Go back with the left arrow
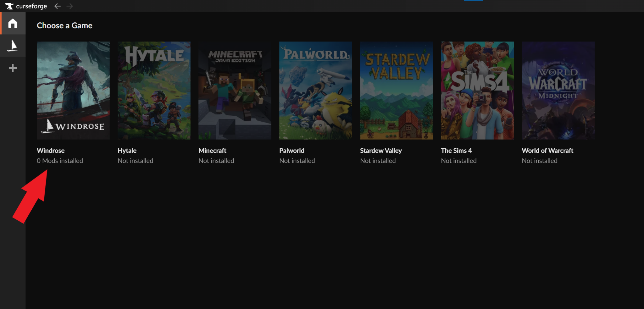The height and width of the screenshot is (309, 644). pos(57,6)
